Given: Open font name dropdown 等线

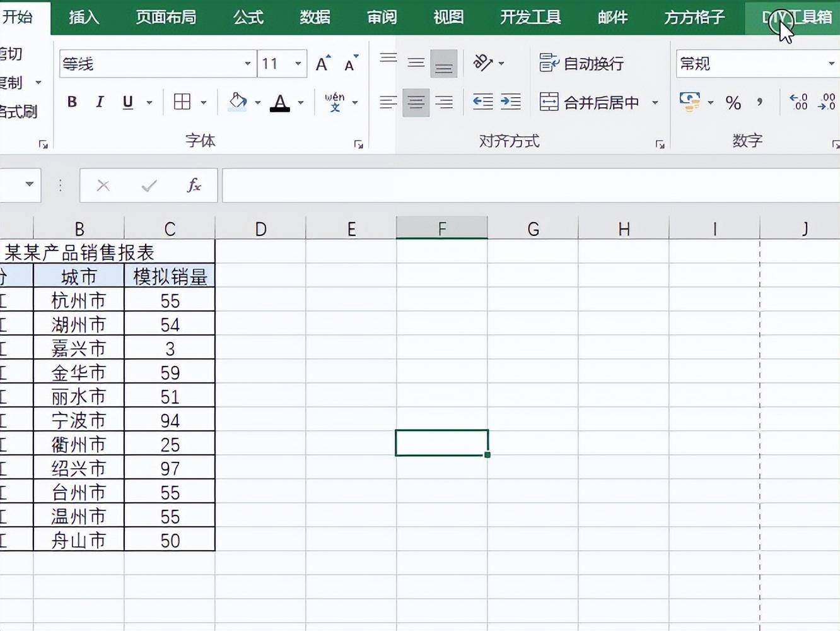Looking at the screenshot, I should (248, 64).
